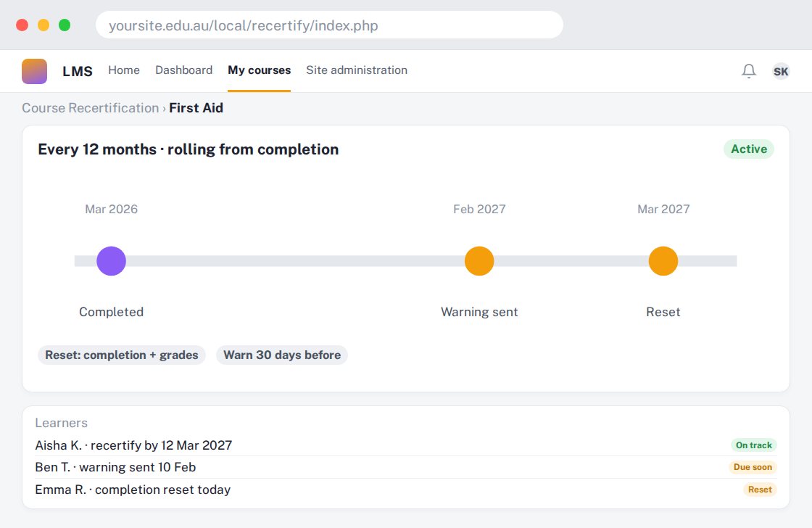This screenshot has height=528, width=812.
Task: Click the Reset: completion + grades chip
Action: (122, 355)
